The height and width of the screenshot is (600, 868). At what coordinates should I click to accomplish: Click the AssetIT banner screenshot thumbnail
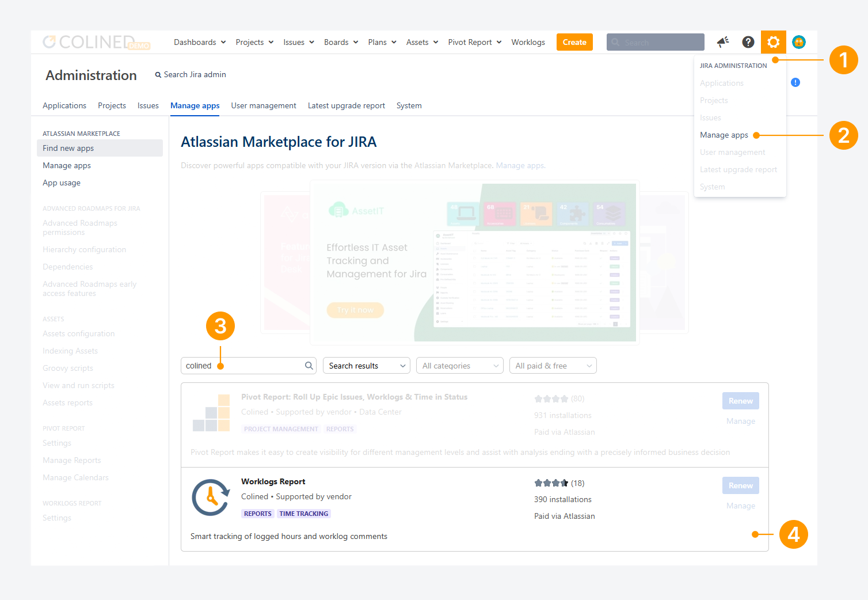pos(532,279)
